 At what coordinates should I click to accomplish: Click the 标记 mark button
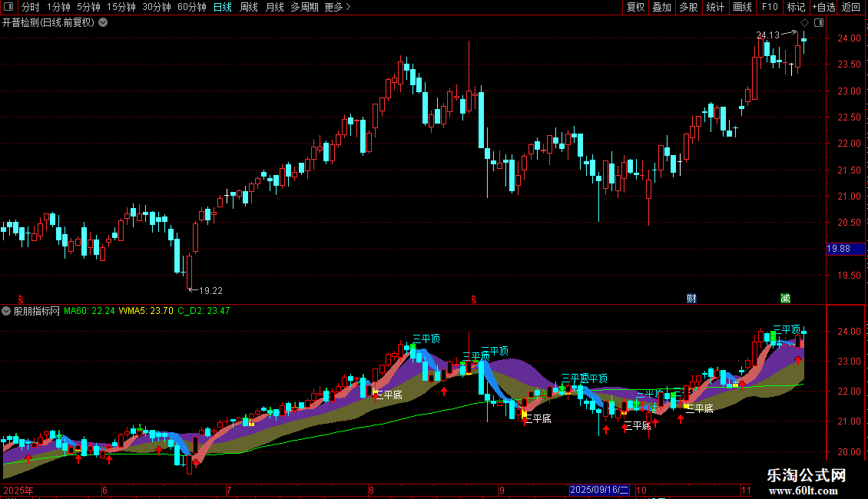[x=796, y=7]
